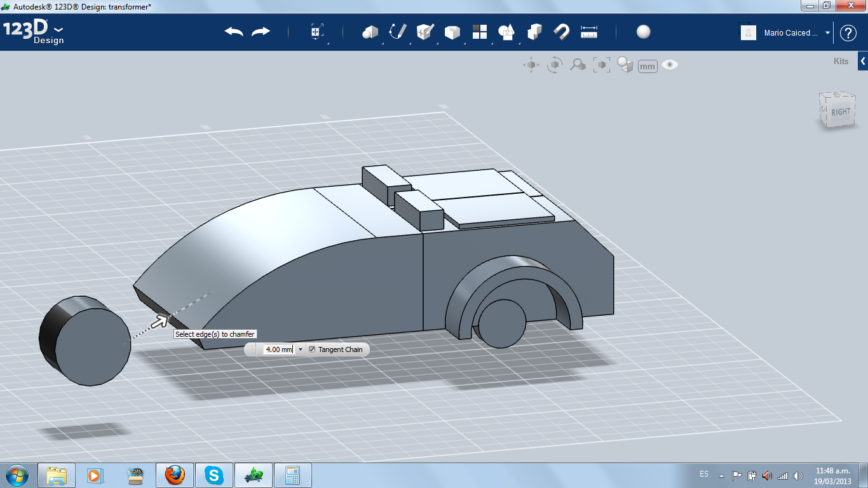This screenshot has width=868, height=488.
Task: Click the Redo arrow in the toolbar
Action: coord(261,32)
